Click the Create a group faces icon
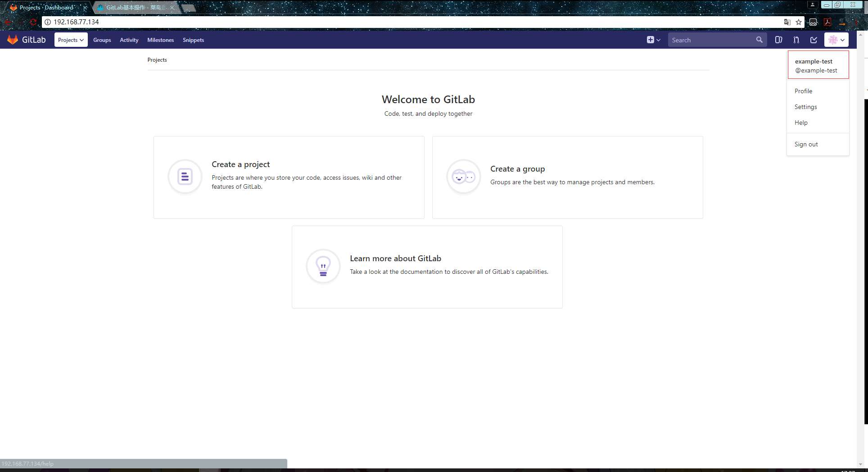 464,177
